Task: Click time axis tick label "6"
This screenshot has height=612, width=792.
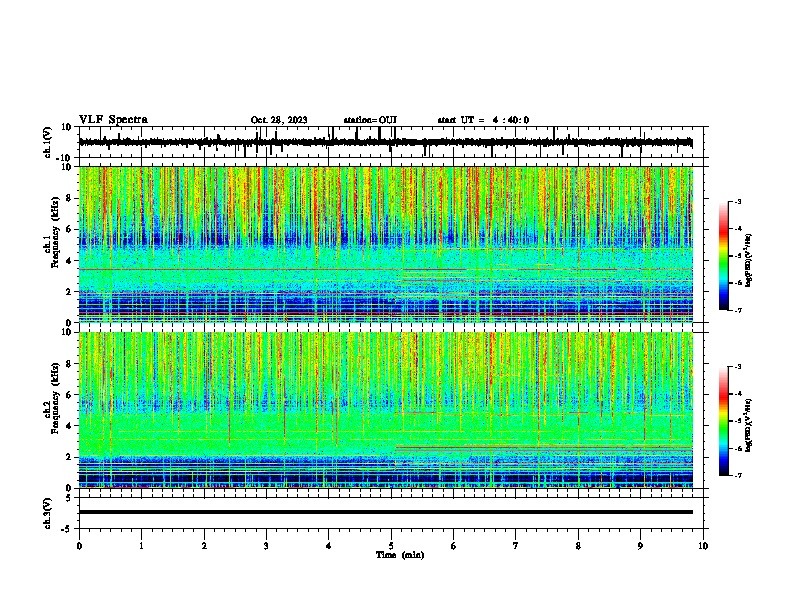Action: [453, 546]
